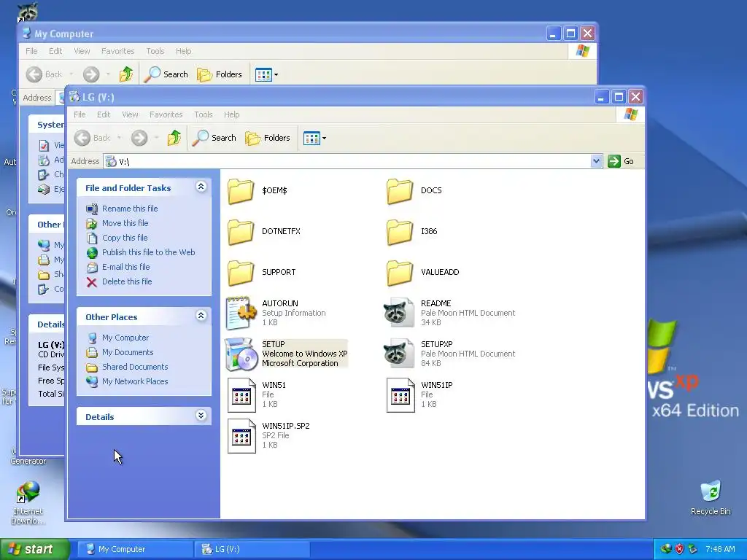Image resolution: width=747 pixels, height=560 pixels.
Task: Open Favorites menu in My Computer window
Action: pyautogui.click(x=117, y=51)
